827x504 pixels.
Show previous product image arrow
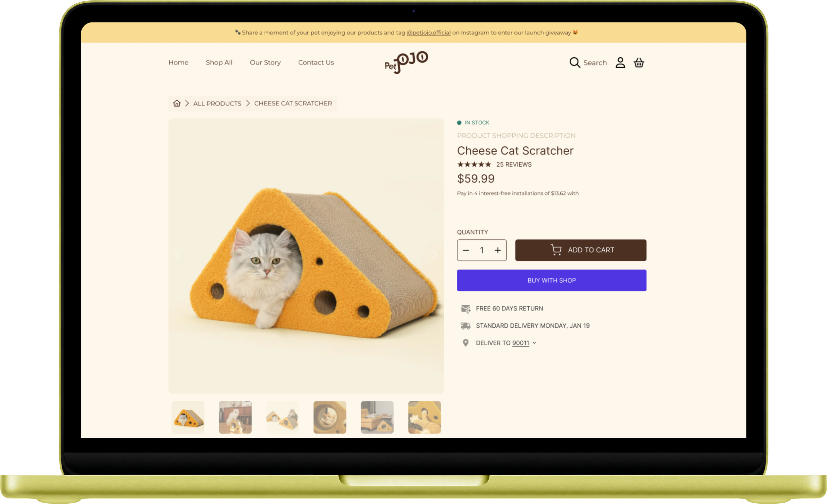[x=178, y=256]
